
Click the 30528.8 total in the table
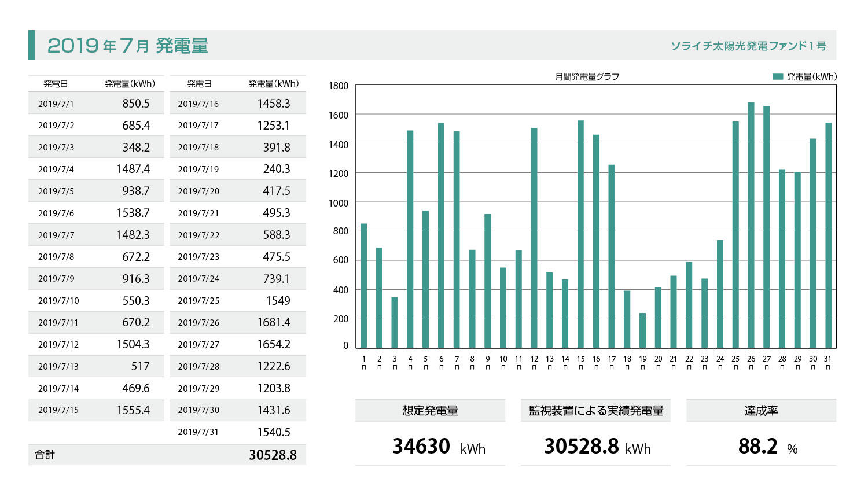coord(273,455)
